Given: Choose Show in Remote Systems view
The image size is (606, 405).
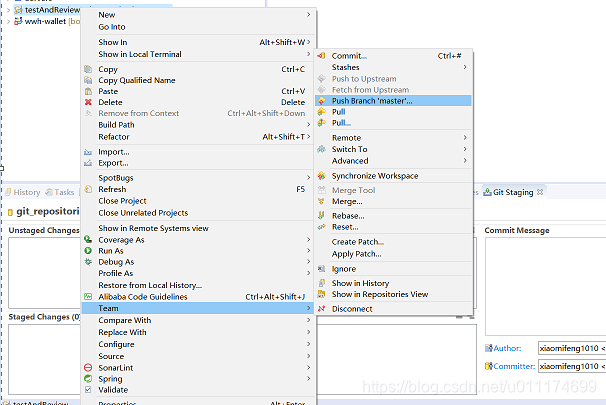Looking at the screenshot, I should coord(199,228).
